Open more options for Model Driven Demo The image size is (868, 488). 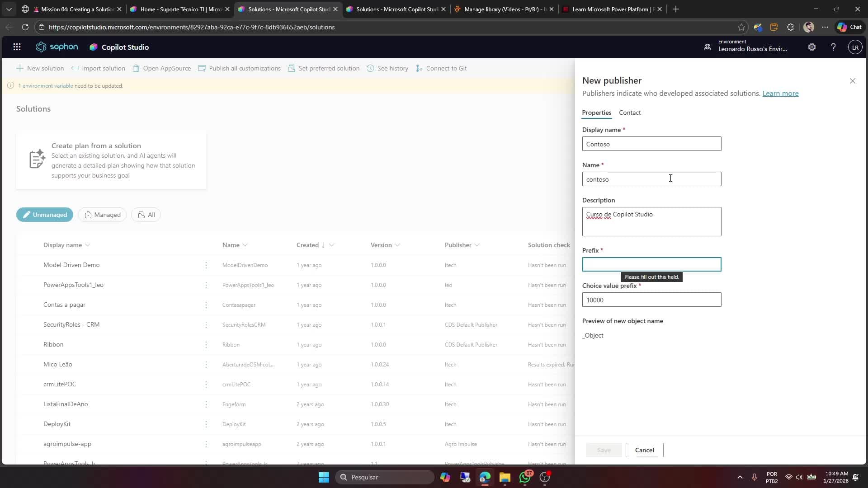206,265
